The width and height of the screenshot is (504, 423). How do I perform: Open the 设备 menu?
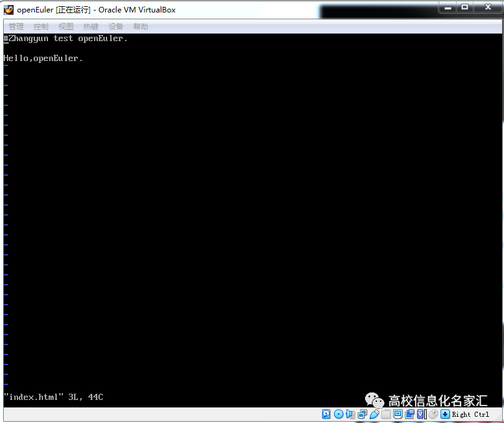[x=115, y=26]
